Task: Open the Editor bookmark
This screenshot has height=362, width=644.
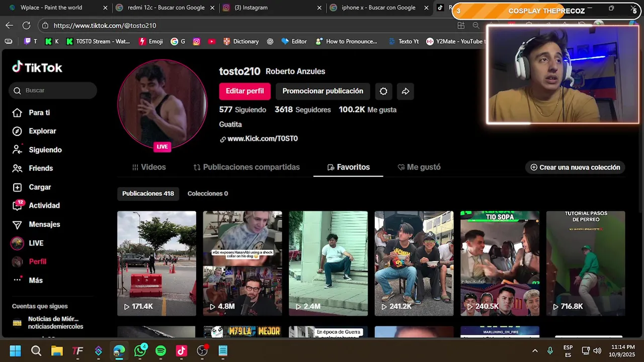Action: click(x=294, y=41)
